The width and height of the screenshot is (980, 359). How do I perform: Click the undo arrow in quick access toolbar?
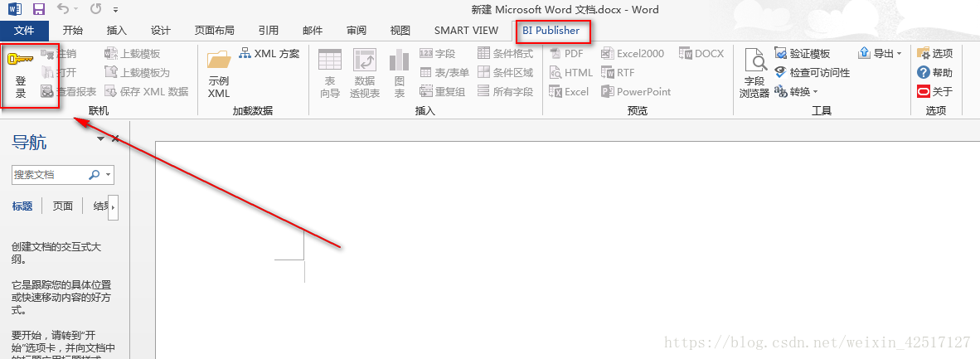(x=63, y=9)
